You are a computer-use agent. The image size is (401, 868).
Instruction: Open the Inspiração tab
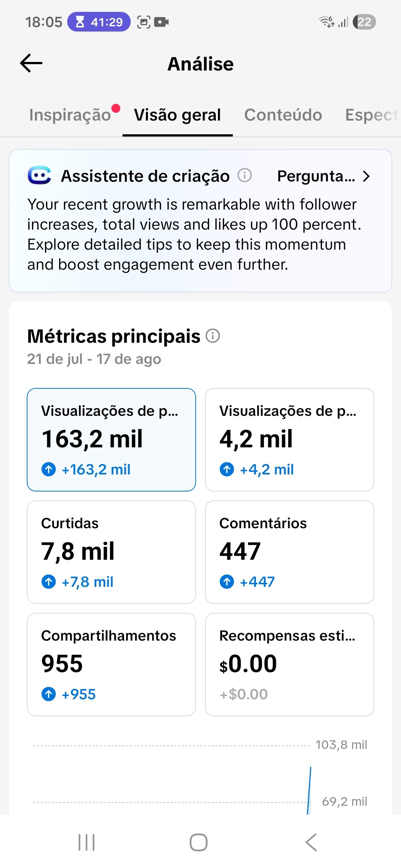70,115
